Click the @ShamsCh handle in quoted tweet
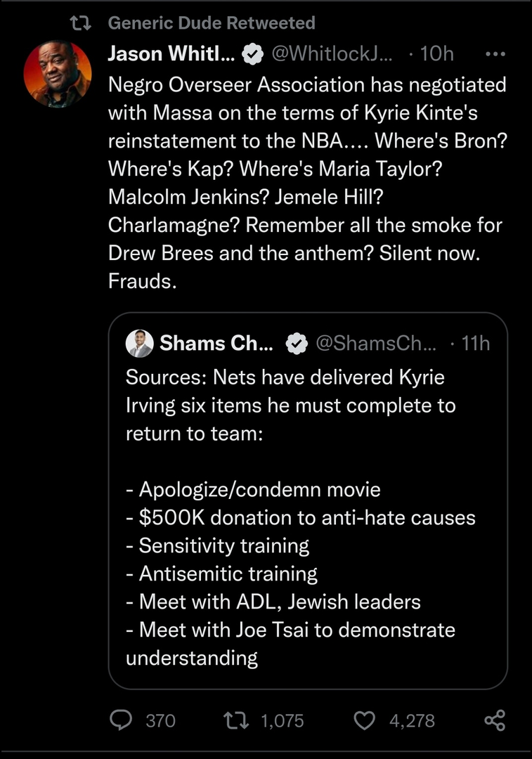532x759 pixels. click(x=376, y=344)
